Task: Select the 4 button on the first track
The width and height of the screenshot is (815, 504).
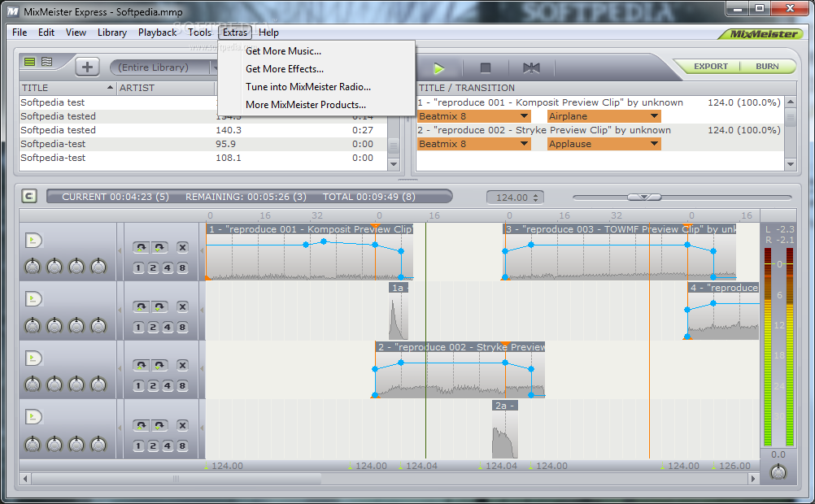Action: pos(168,268)
